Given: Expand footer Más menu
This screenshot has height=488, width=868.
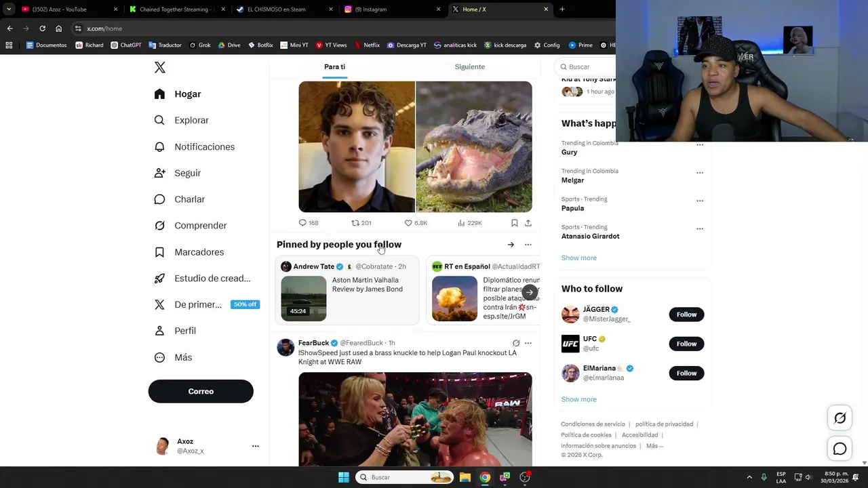Looking at the screenshot, I should tap(654, 446).
